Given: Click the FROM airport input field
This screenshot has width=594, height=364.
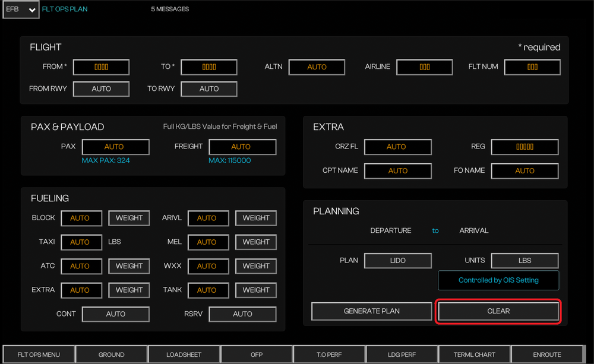Looking at the screenshot, I should click(101, 67).
